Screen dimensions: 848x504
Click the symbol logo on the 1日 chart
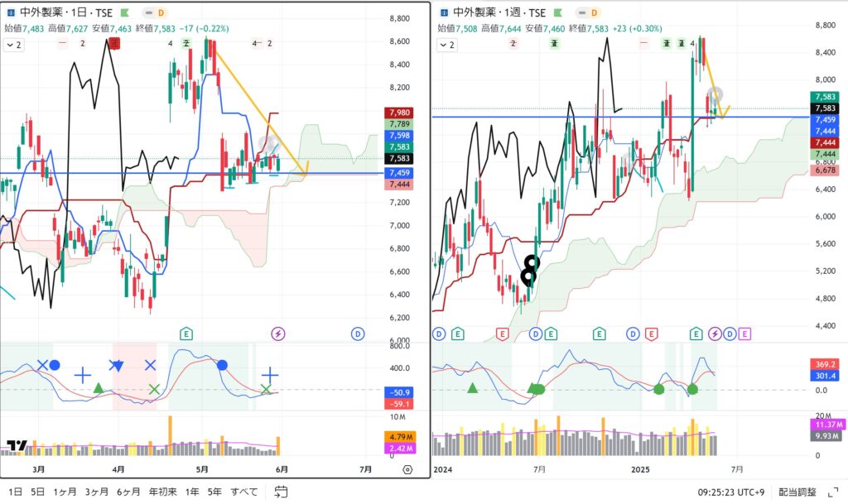(x=11, y=12)
